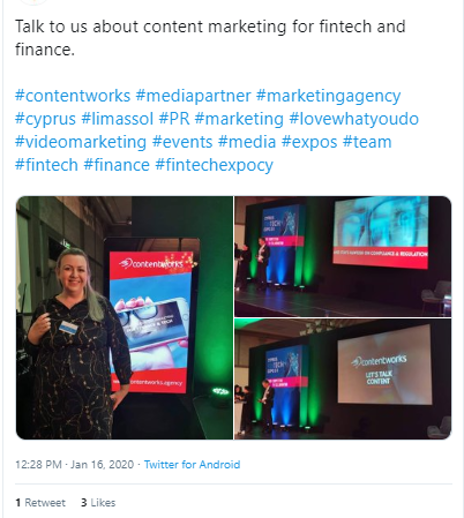This screenshot has height=518, width=464.
Task: Visit the #lovewhatyoudo hashtag
Action: [x=354, y=119]
